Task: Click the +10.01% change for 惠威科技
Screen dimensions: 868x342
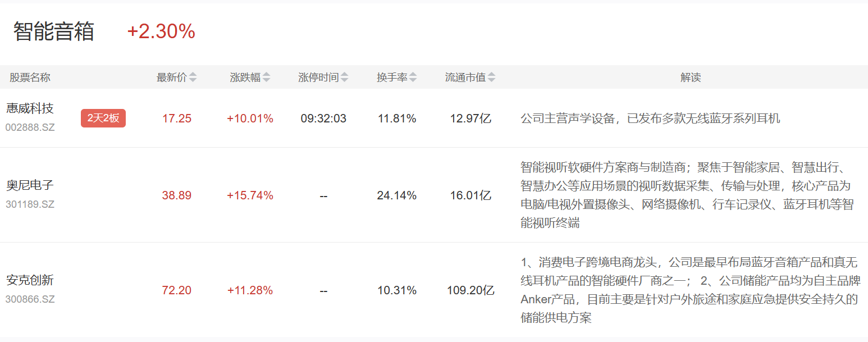Action: 250,118
